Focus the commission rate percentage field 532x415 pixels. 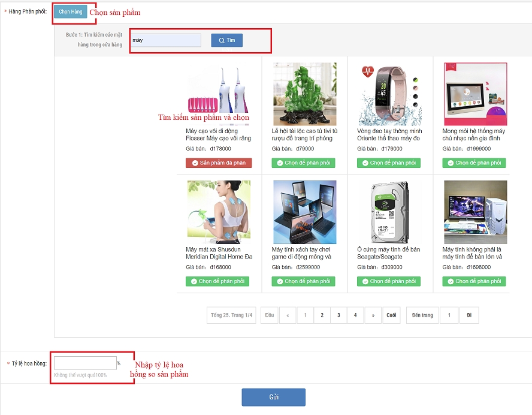85,363
